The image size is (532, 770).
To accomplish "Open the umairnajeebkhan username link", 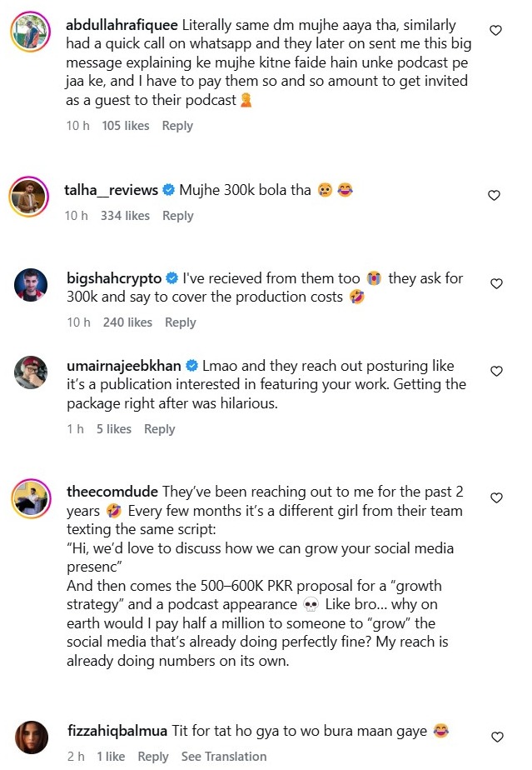I will point(123,365).
